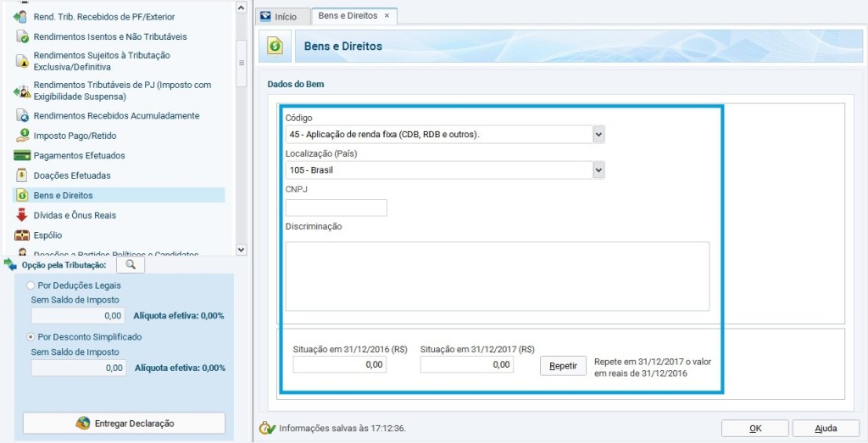Click the Doações Efetuadas icon
This screenshot has width=868, height=443.
pyautogui.click(x=22, y=175)
